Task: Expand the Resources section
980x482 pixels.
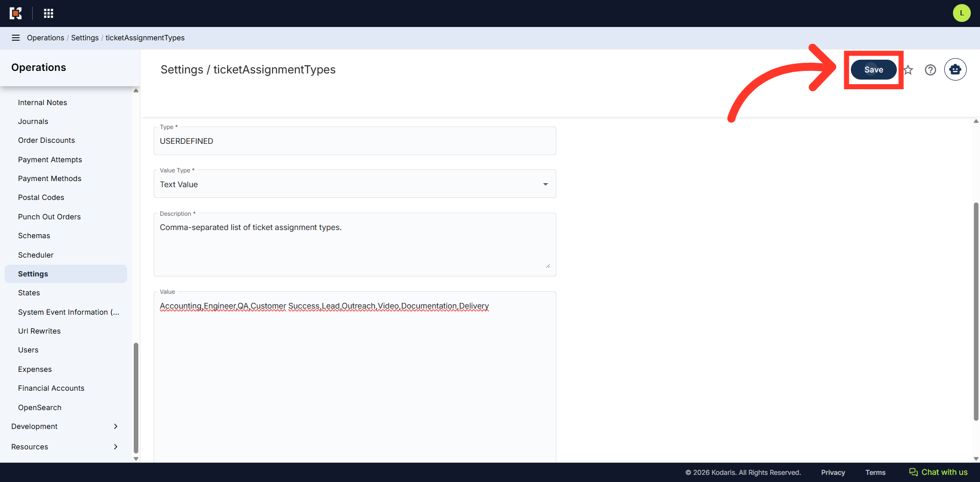Action: coord(65,447)
